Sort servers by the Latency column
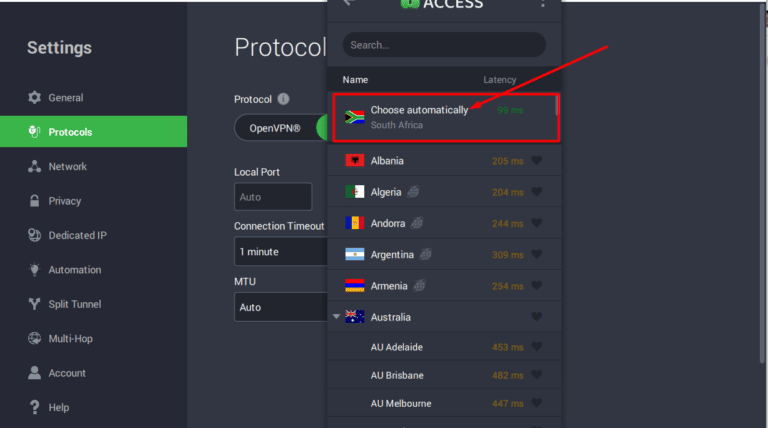This screenshot has height=428, width=768. point(499,79)
